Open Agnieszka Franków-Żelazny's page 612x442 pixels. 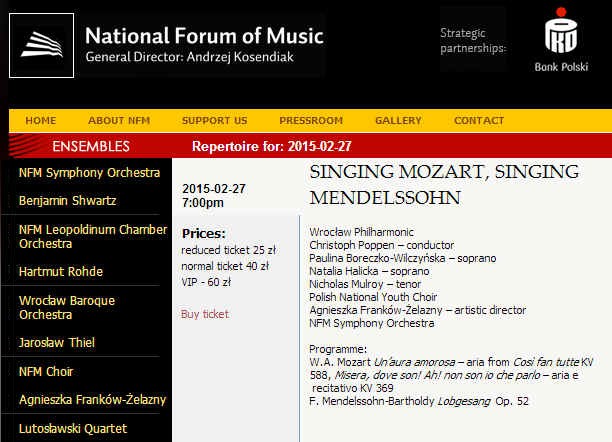coord(92,400)
